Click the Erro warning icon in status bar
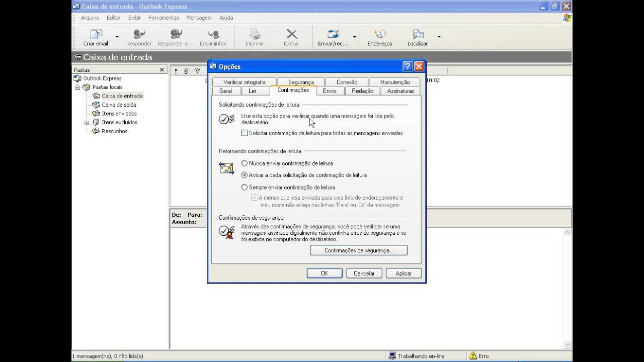 pyautogui.click(x=473, y=356)
